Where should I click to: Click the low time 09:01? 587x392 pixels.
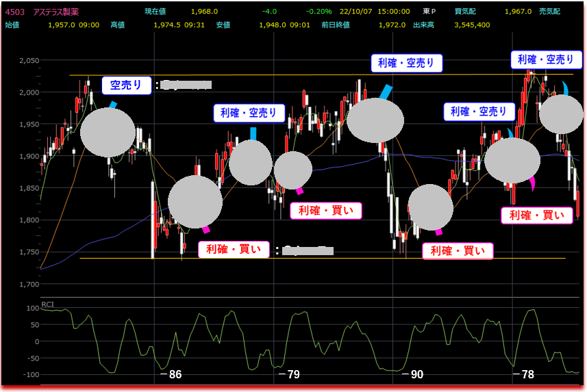point(300,25)
